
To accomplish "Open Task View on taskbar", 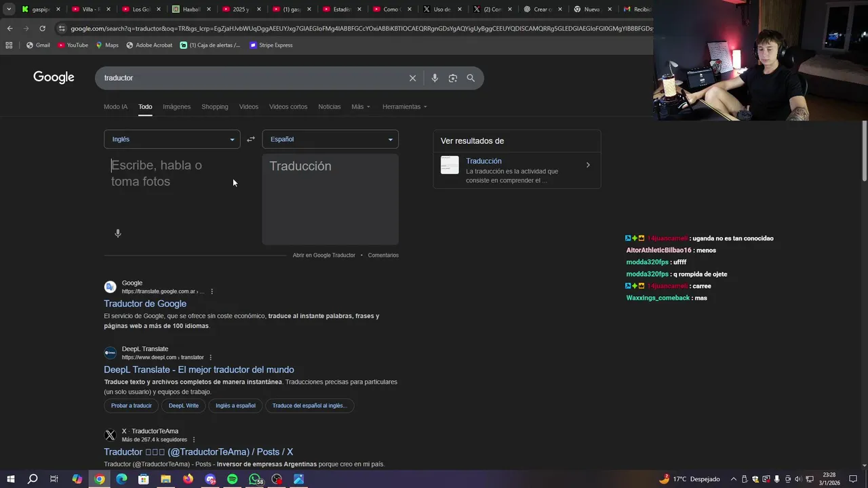I will click(54, 479).
